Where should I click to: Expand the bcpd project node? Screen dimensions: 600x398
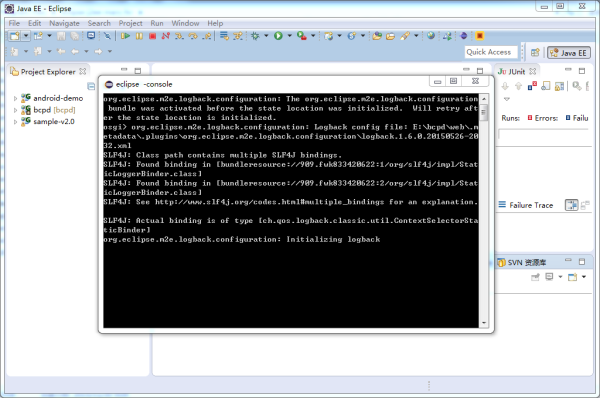[x=15, y=110]
